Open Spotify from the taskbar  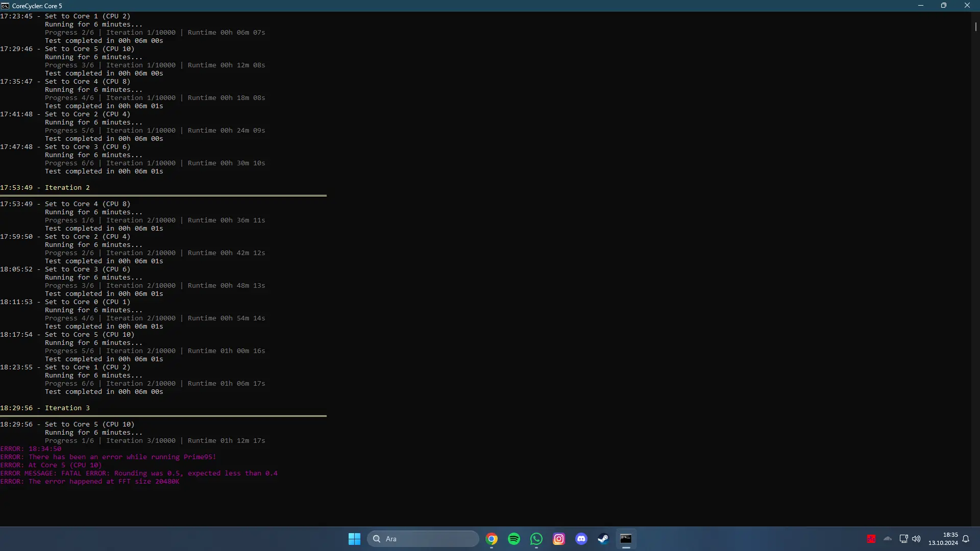coord(514,539)
